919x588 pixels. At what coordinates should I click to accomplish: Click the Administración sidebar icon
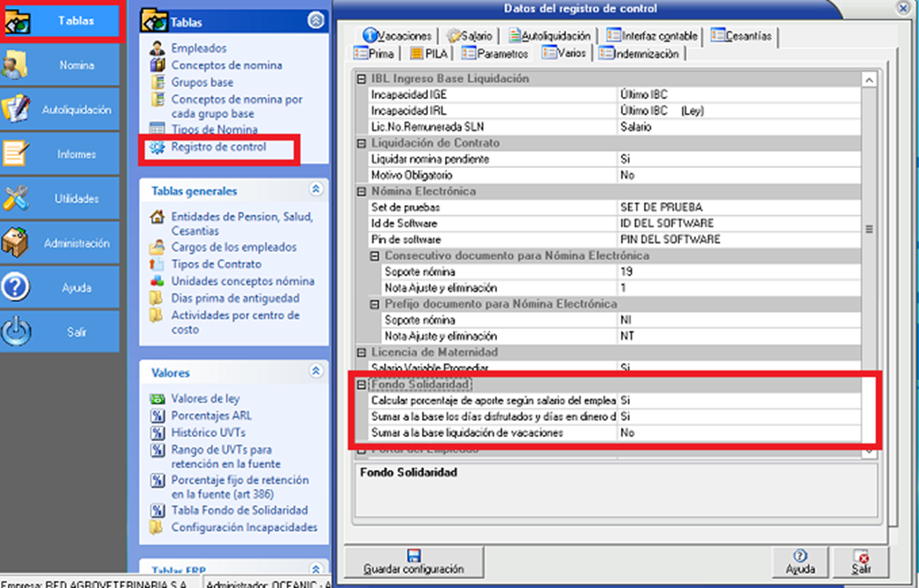pyautogui.click(x=18, y=242)
